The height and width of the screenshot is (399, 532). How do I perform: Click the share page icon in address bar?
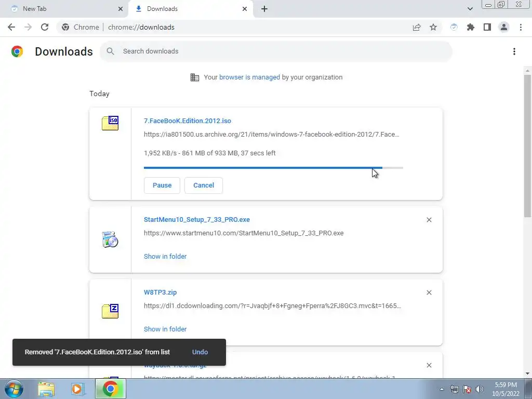[x=417, y=28]
